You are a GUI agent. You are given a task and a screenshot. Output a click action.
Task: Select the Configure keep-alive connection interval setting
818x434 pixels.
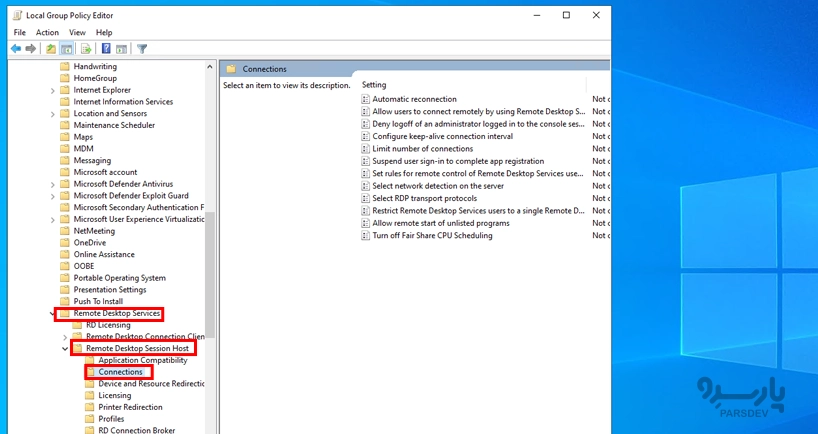click(442, 136)
